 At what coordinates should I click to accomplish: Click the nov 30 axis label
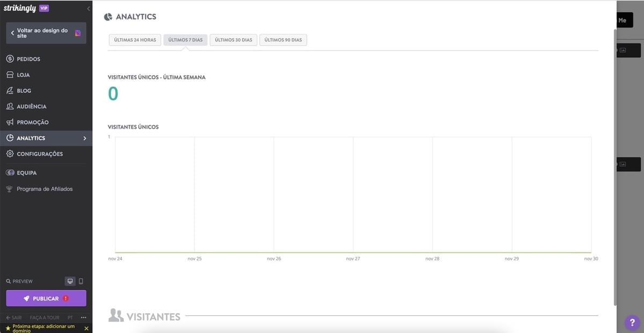(x=591, y=259)
